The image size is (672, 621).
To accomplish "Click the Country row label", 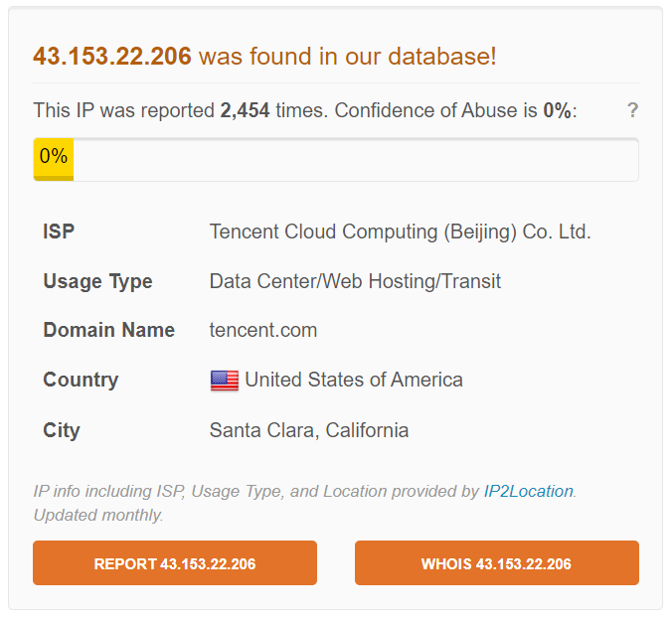I will tap(81, 380).
